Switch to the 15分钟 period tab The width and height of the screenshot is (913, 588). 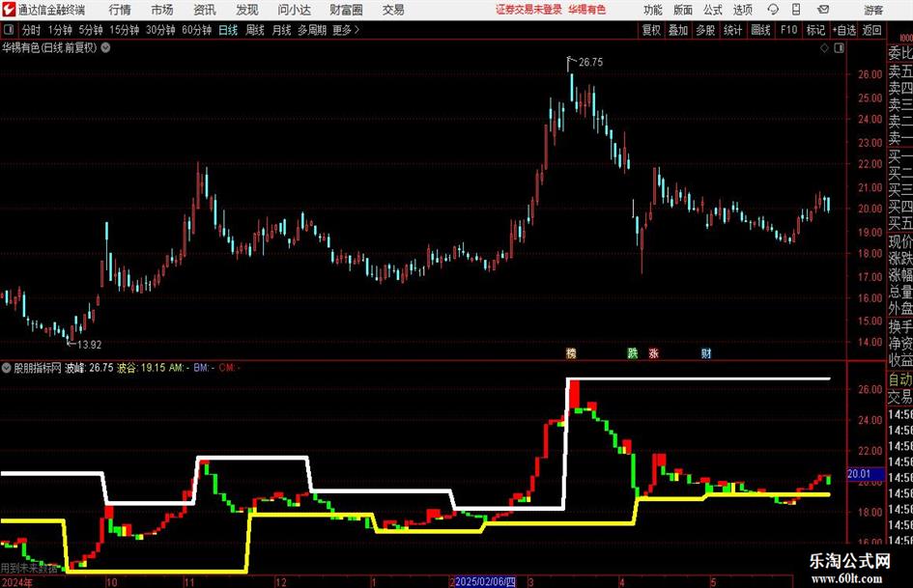125,30
